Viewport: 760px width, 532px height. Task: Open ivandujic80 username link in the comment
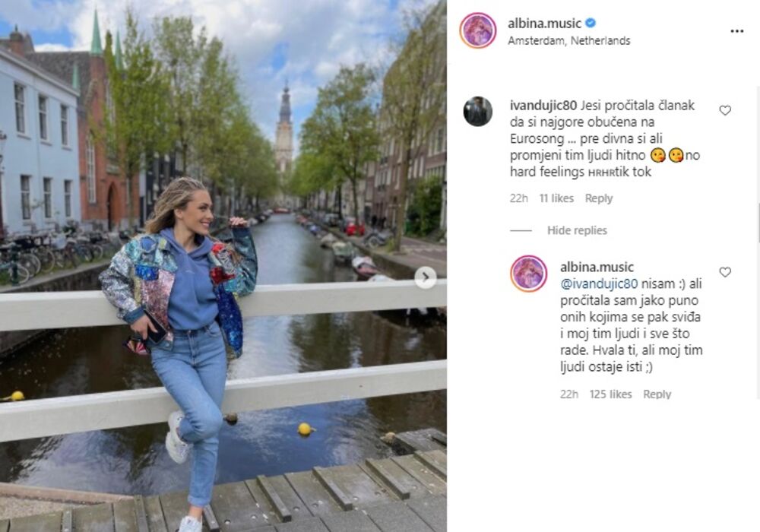(x=543, y=105)
